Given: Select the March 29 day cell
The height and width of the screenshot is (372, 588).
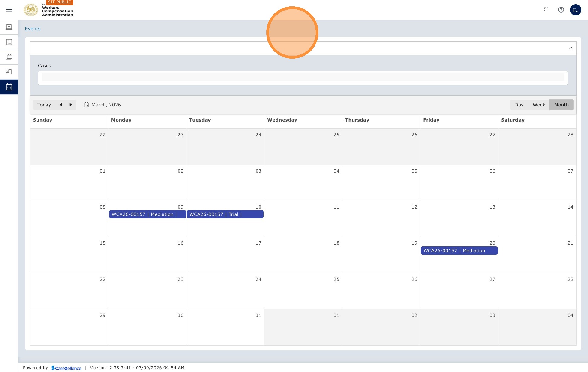Looking at the screenshot, I should tap(69, 327).
